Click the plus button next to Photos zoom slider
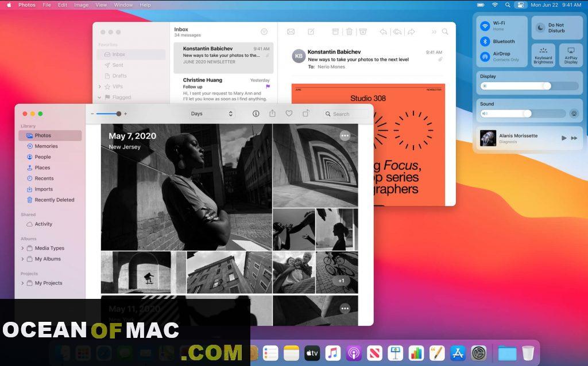The width and height of the screenshot is (588, 366). [125, 114]
